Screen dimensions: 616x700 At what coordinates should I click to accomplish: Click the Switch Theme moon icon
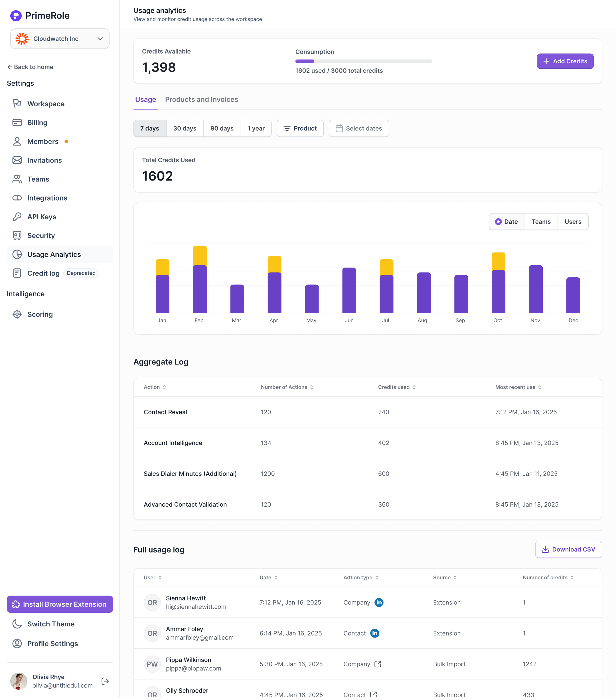[17, 624]
